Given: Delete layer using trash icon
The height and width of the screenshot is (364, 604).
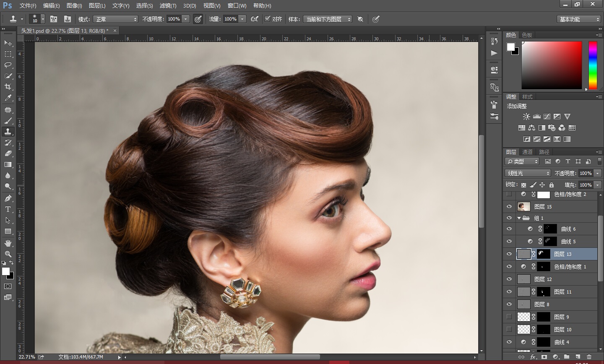Looking at the screenshot, I should pyautogui.click(x=589, y=357).
